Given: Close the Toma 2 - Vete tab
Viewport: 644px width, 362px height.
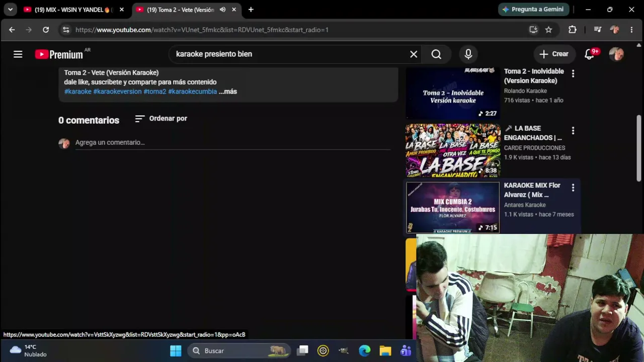Looking at the screenshot, I should [x=234, y=10].
